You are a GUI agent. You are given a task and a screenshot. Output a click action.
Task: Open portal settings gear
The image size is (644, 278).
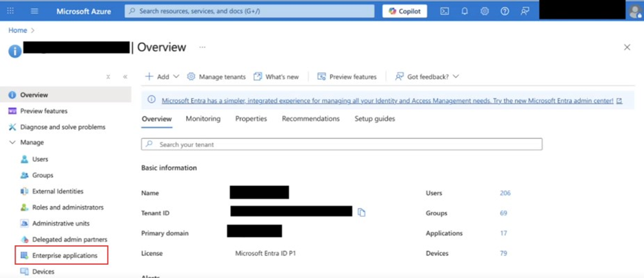pyautogui.click(x=485, y=11)
